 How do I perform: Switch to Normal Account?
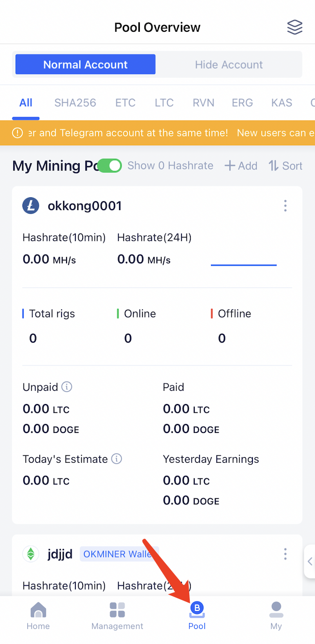pos(86,64)
